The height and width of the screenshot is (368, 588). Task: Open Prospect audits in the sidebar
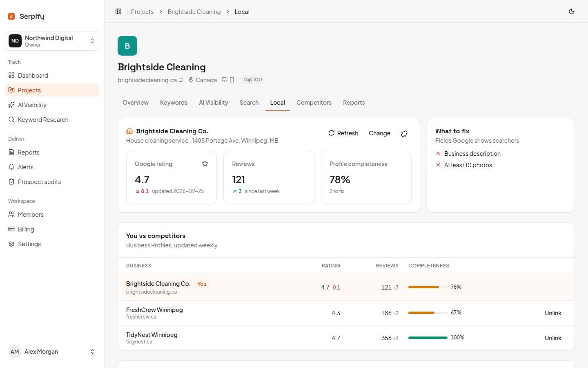[52, 182]
